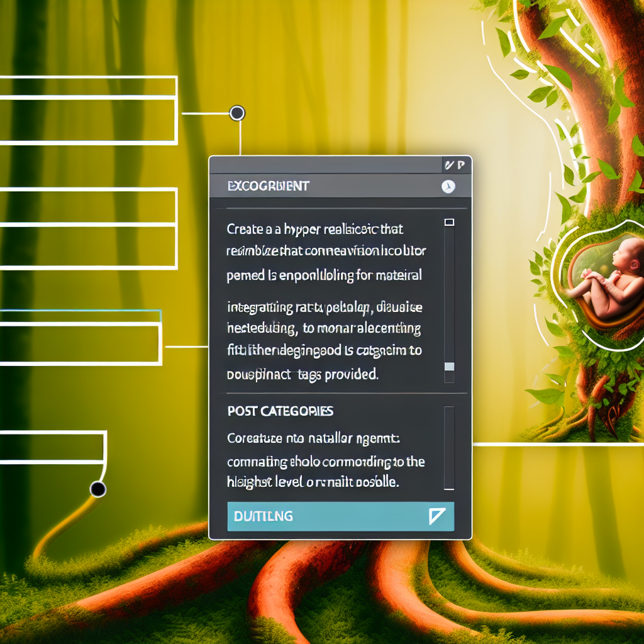Screen dimensions: 644x644
Task: Click the light scrollbar thumb in description panel
Action: tap(449, 367)
